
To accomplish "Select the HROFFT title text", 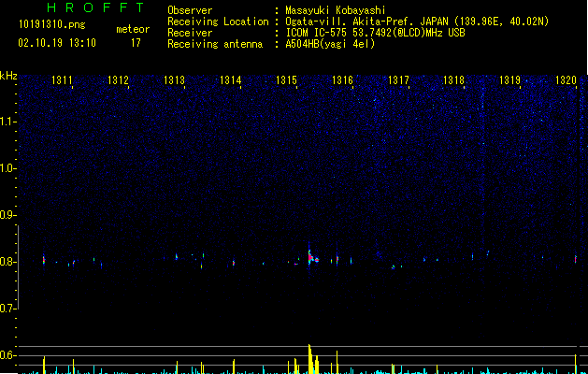I will click(x=96, y=7).
